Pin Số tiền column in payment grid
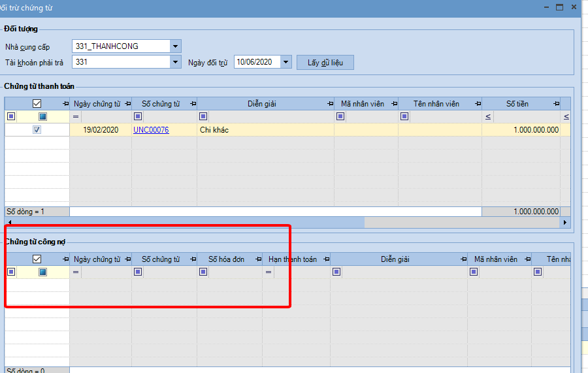The width and height of the screenshot is (588, 373). pyautogui.click(x=557, y=104)
